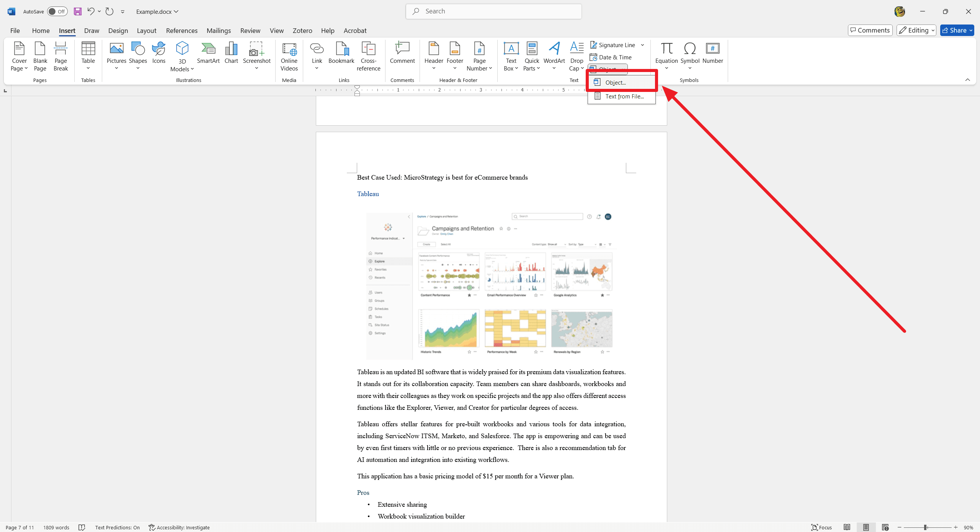
Task: Insert a Page Break
Action: click(x=60, y=56)
